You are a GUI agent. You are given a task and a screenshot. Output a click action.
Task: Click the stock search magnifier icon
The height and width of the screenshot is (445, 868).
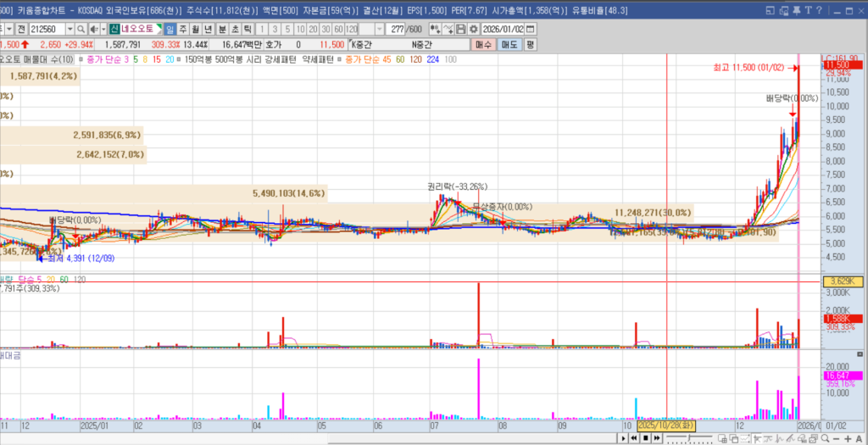[x=81, y=28]
